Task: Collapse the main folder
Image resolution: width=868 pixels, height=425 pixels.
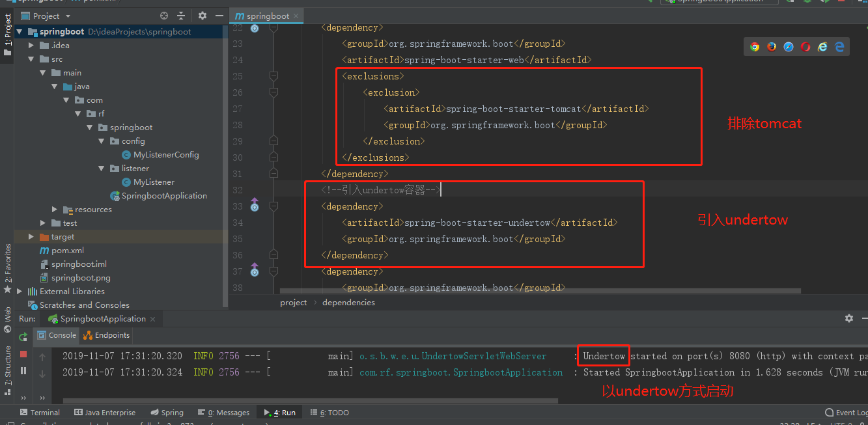Action: [x=43, y=72]
